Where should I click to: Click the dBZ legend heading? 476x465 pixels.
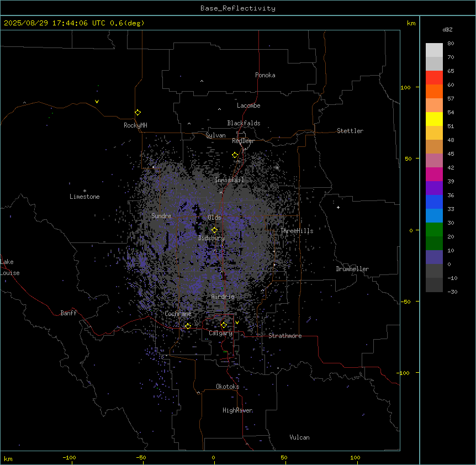coord(447,29)
